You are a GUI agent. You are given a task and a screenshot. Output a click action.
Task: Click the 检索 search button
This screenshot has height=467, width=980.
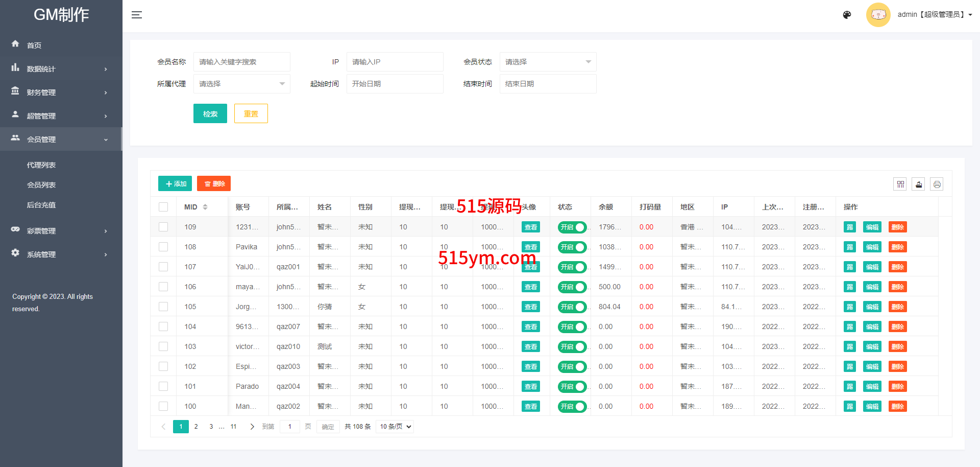[x=210, y=114]
